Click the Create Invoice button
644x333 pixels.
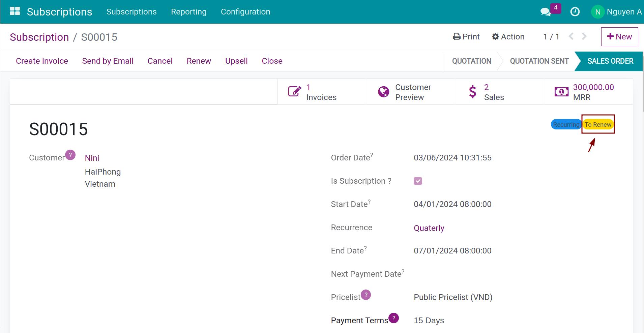tap(42, 61)
